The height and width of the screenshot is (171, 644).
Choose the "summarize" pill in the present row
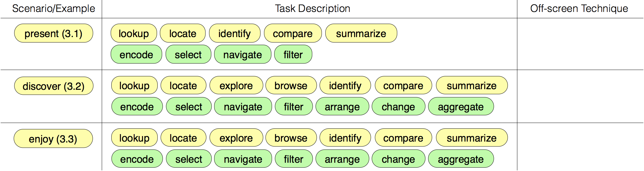click(x=361, y=33)
